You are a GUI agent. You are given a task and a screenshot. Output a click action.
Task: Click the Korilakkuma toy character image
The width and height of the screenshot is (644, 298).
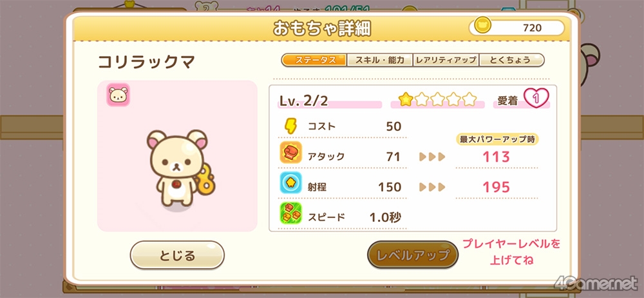click(x=181, y=168)
